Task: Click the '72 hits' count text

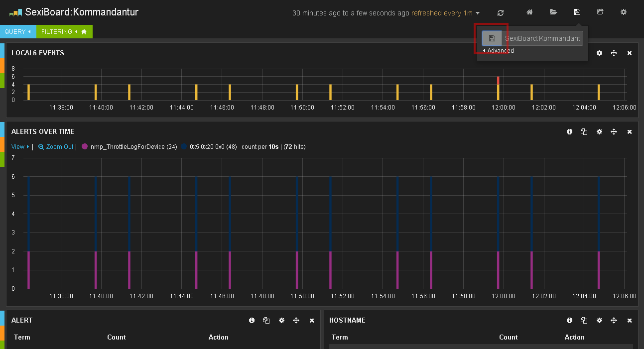Action: click(294, 147)
